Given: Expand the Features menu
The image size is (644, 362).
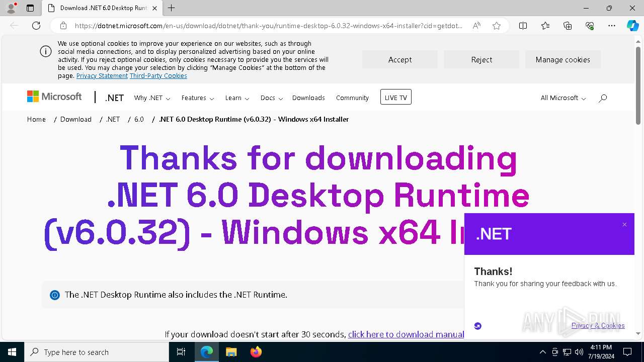Looking at the screenshot, I should point(198,98).
